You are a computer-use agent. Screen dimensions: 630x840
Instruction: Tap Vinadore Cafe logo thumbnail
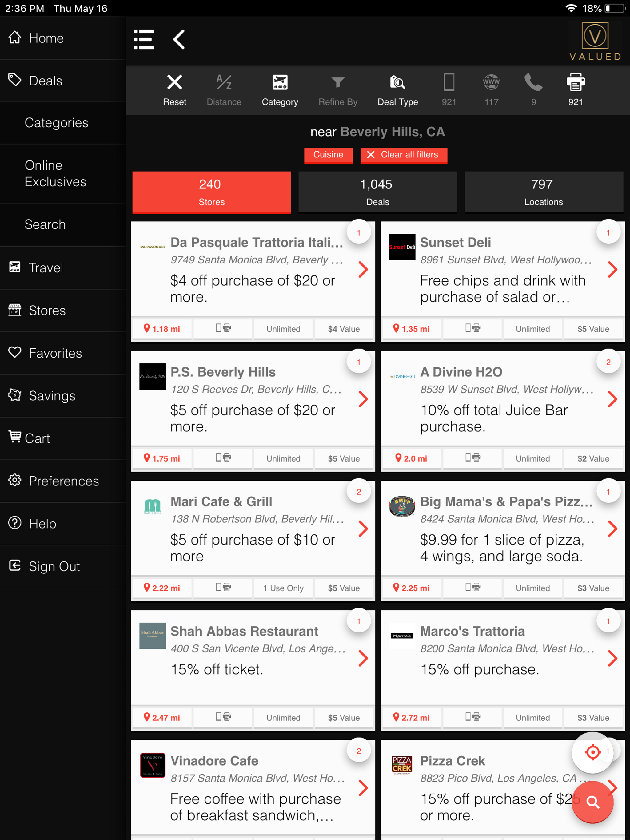tap(152, 765)
